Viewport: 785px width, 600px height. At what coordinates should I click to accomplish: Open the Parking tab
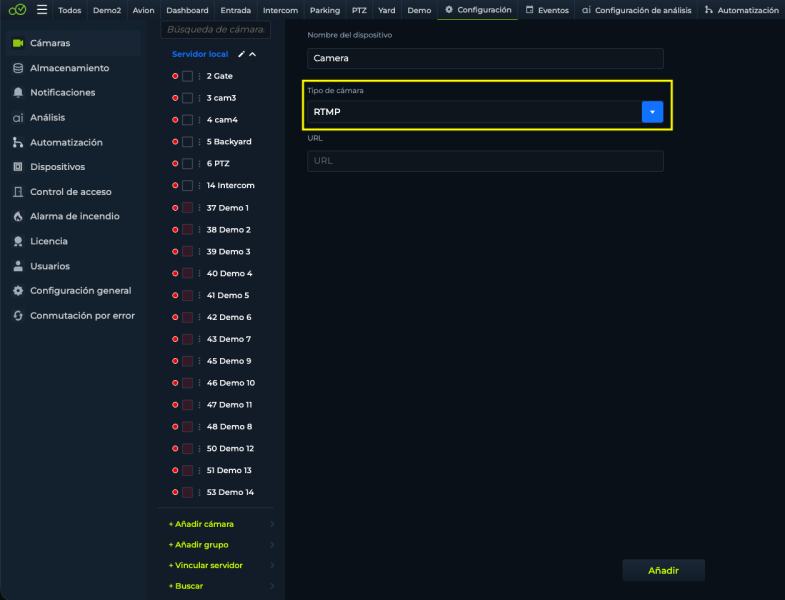(x=325, y=10)
